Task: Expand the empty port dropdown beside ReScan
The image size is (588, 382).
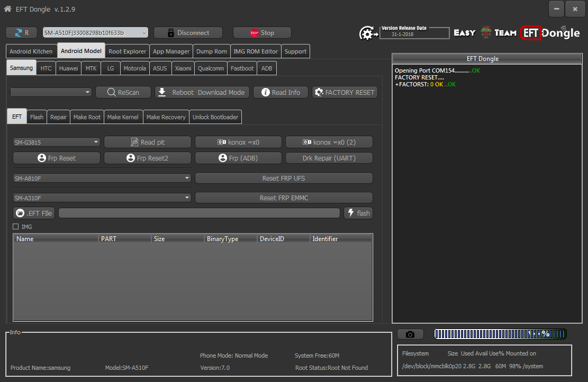Action: point(51,92)
